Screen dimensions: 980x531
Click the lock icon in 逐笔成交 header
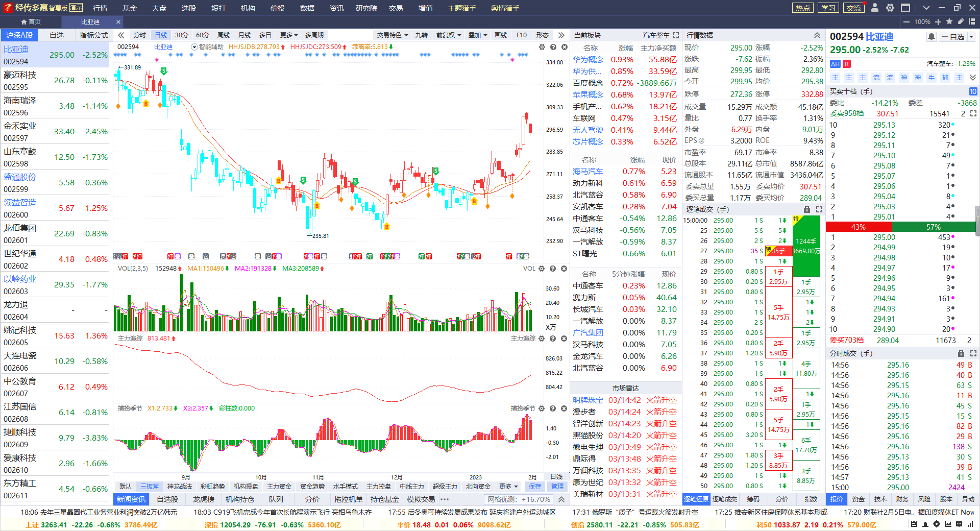point(807,209)
